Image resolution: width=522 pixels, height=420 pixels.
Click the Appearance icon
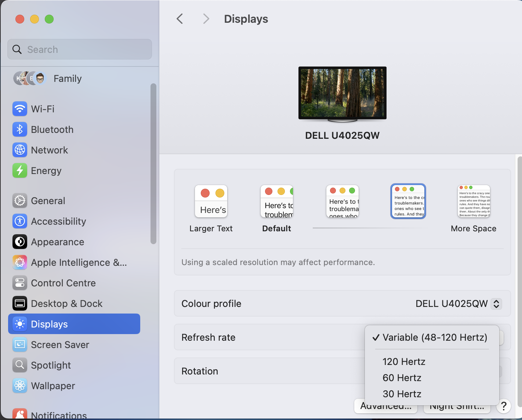pyautogui.click(x=20, y=242)
